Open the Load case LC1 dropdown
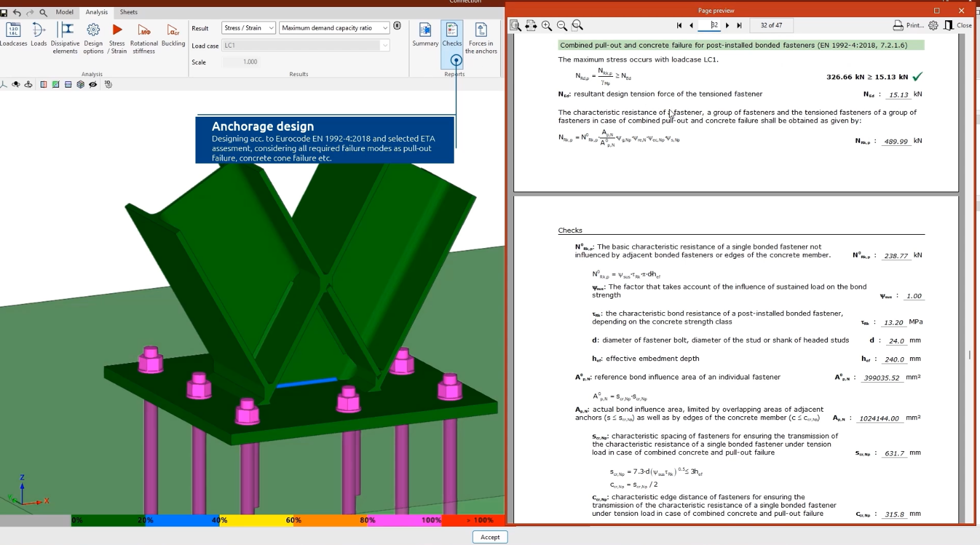Viewport: 980px width, 545px height. (x=306, y=45)
